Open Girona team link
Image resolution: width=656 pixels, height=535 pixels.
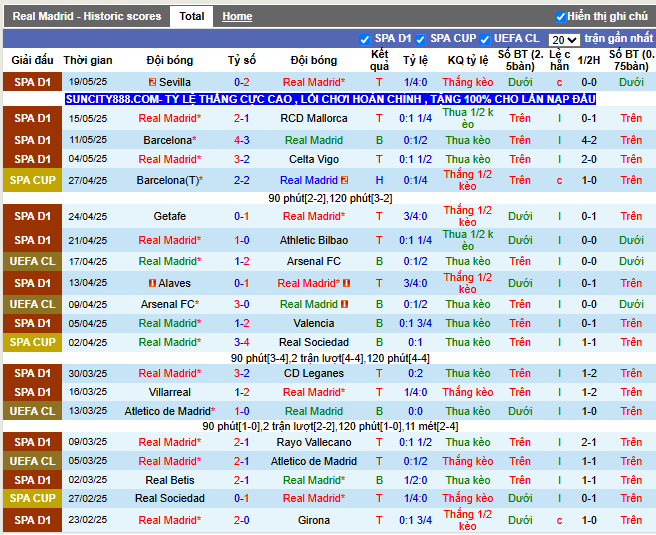click(314, 520)
